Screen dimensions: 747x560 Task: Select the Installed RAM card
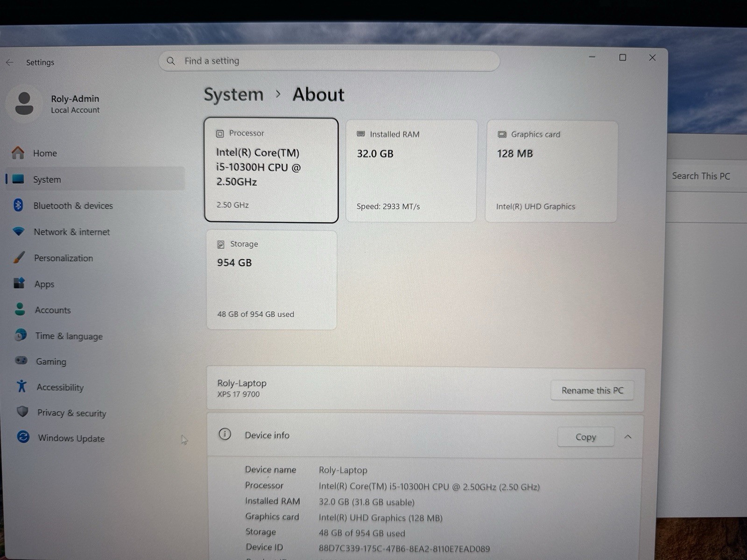pyautogui.click(x=411, y=171)
